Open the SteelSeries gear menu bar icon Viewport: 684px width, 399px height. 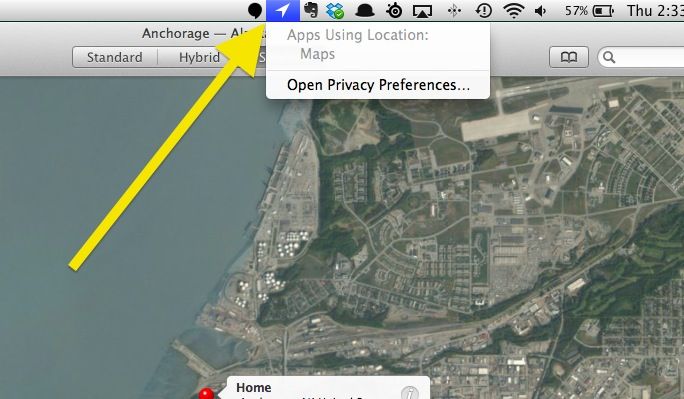click(394, 10)
